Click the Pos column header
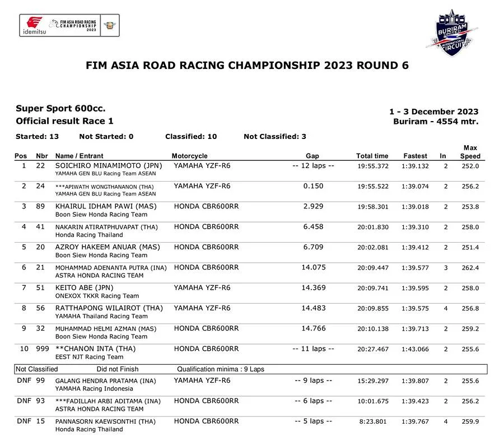Image resolution: width=504 pixels, height=436 pixels. [x=21, y=156]
